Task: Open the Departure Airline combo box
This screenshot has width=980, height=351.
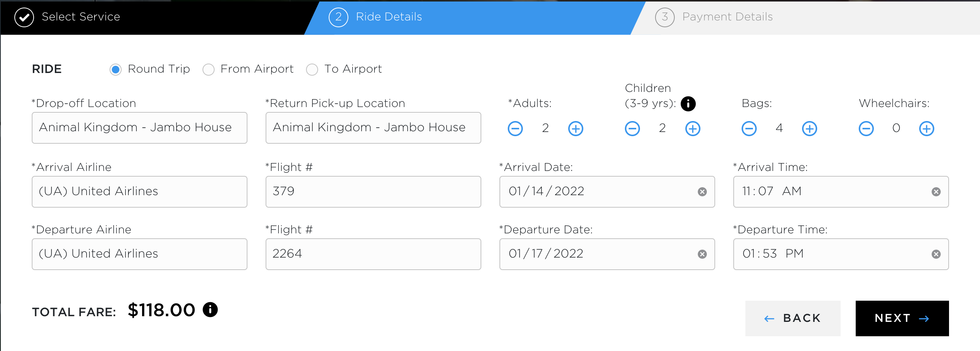Action: [x=139, y=254]
